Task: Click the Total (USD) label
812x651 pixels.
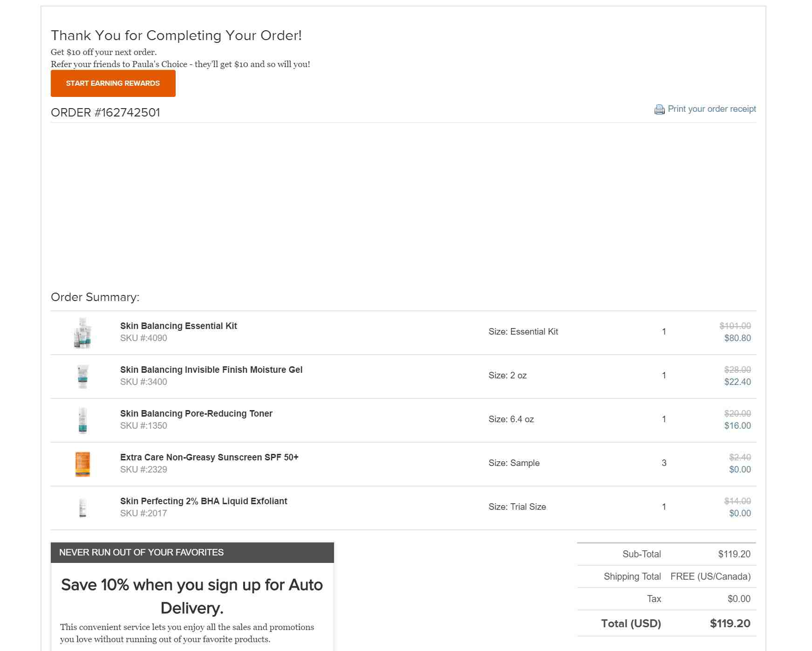Action: 631,624
